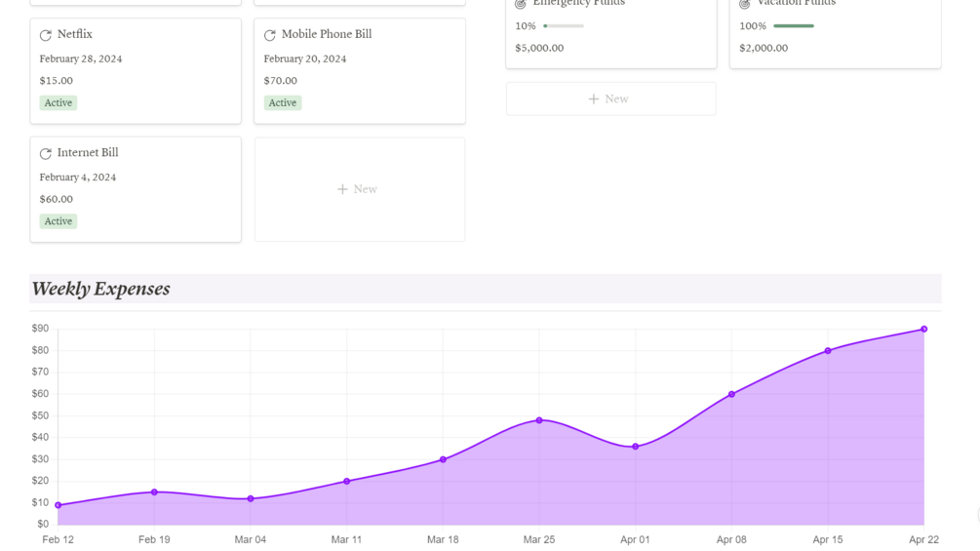Select the Apr 01 data point on chart
This screenshot has width=980, height=551.
tap(636, 447)
